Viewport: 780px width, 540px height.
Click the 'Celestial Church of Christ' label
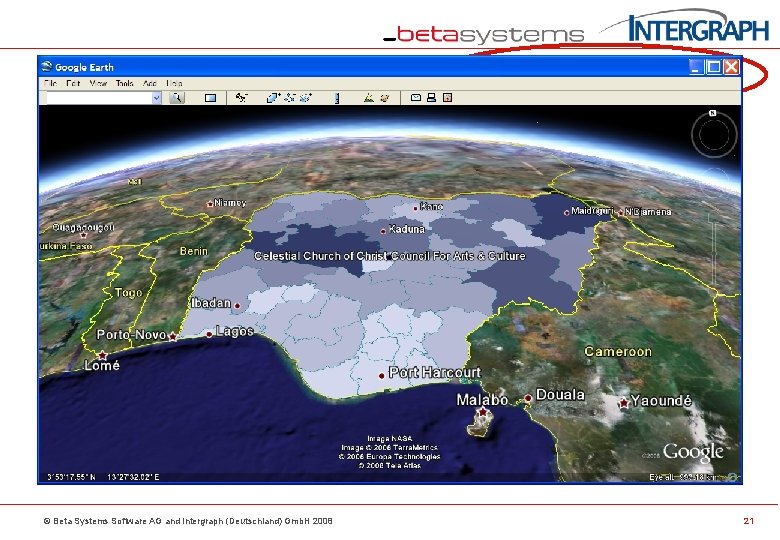[321, 256]
